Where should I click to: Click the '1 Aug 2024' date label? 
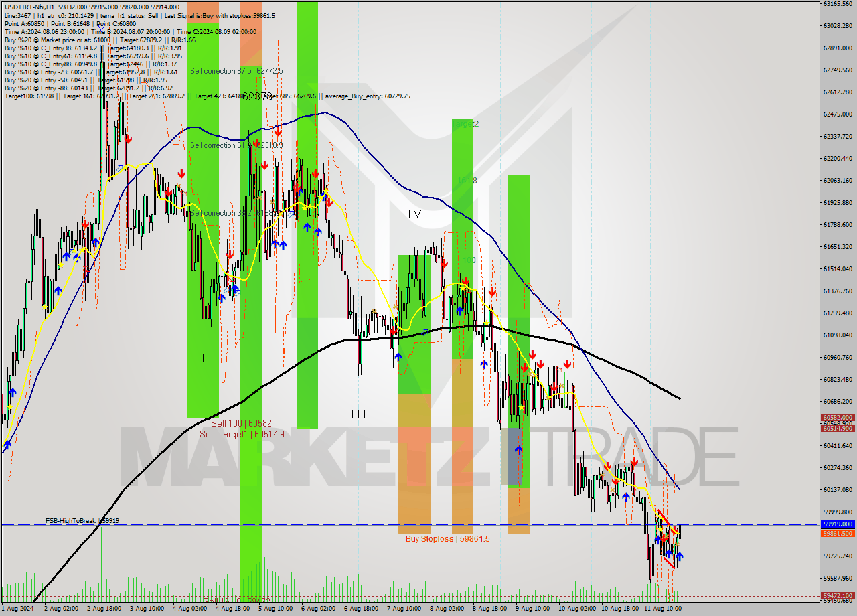pos(16,608)
